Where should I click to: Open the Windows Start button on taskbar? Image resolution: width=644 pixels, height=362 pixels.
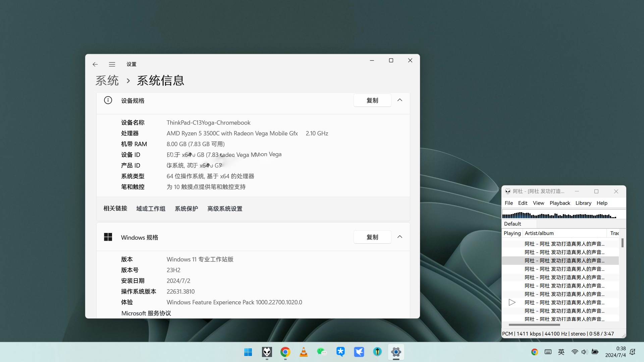(x=248, y=352)
